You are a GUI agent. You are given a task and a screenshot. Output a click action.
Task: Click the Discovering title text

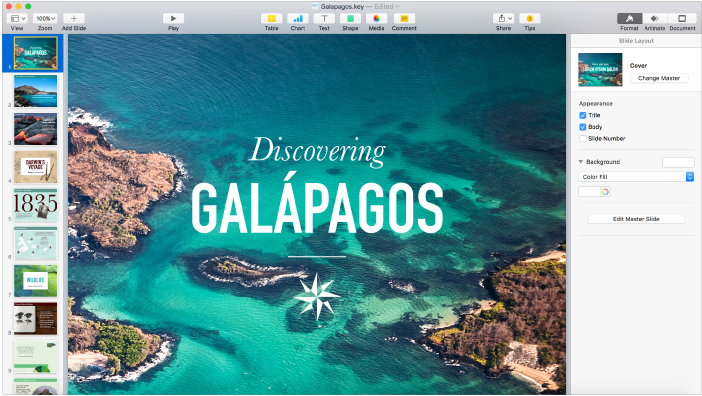pyautogui.click(x=317, y=151)
